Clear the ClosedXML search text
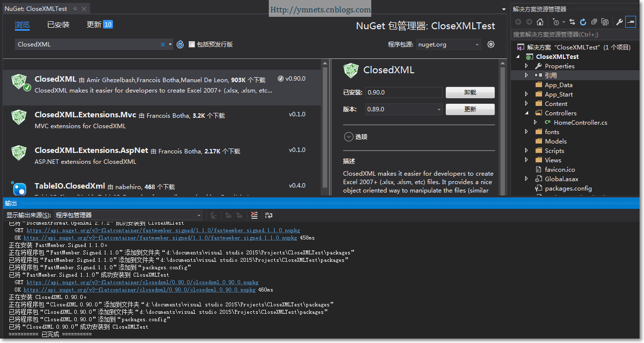The image size is (644, 343). tap(162, 45)
